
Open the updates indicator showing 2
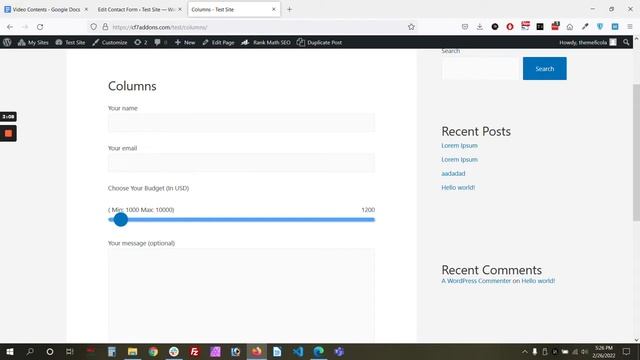(x=141, y=42)
